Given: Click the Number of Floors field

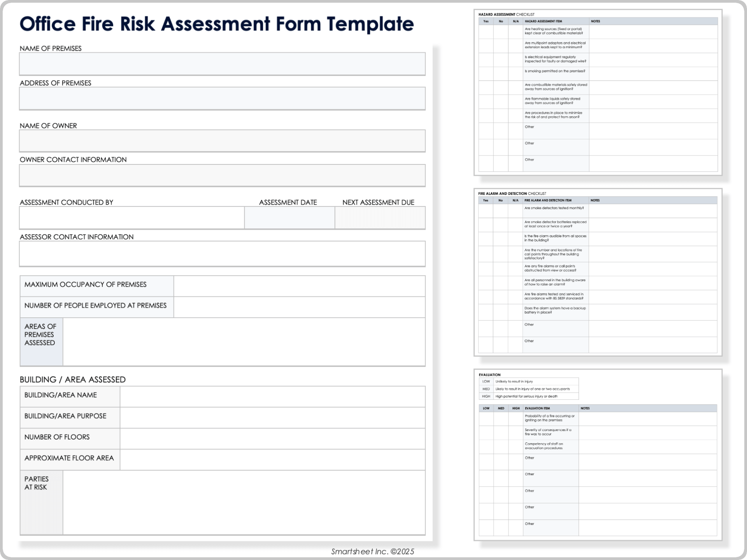Looking at the screenshot, I should (273, 438).
